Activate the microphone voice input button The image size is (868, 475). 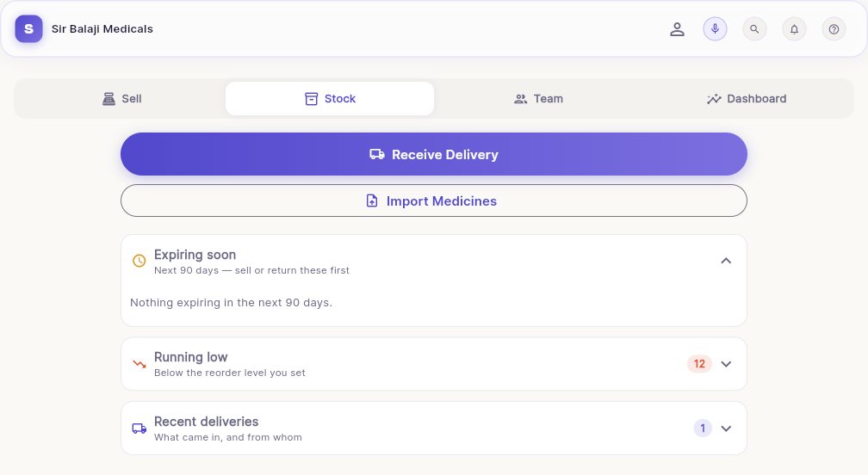pyautogui.click(x=716, y=28)
